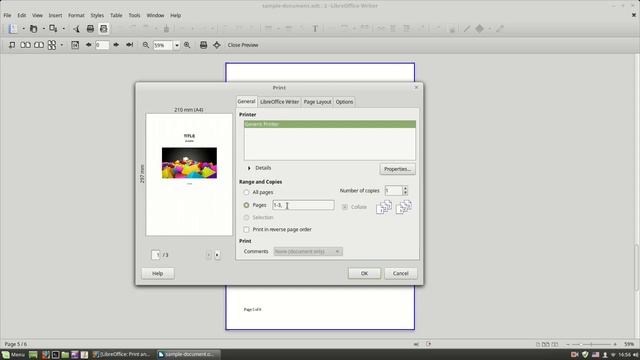Click the sample-document taskbar window button

[x=188, y=354]
